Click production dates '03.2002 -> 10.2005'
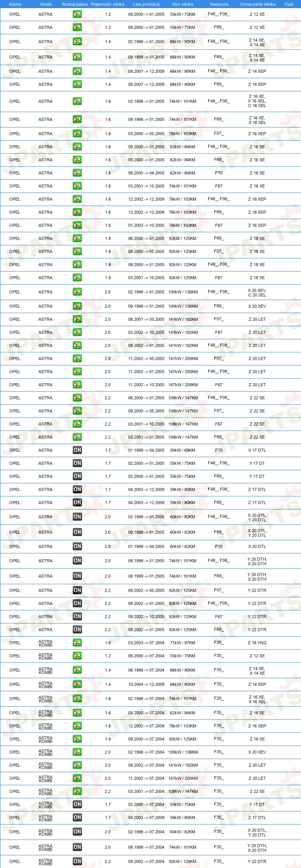The height and width of the screenshot is (868, 301). click(x=146, y=332)
